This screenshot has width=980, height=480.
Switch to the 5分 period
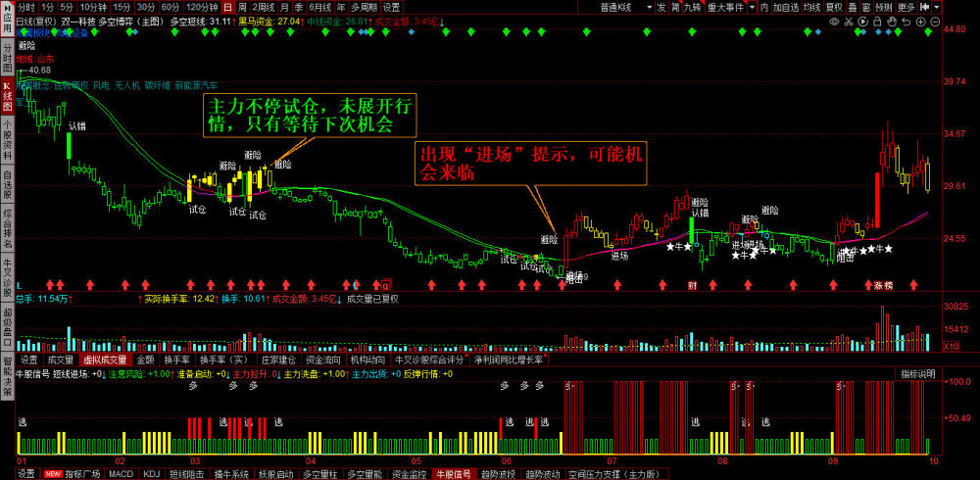[x=67, y=8]
